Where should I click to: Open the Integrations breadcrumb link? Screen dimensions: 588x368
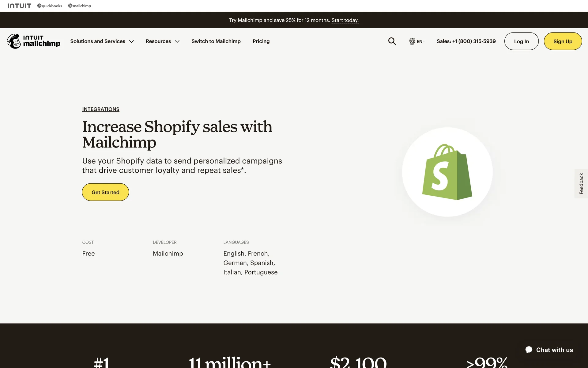(101, 109)
